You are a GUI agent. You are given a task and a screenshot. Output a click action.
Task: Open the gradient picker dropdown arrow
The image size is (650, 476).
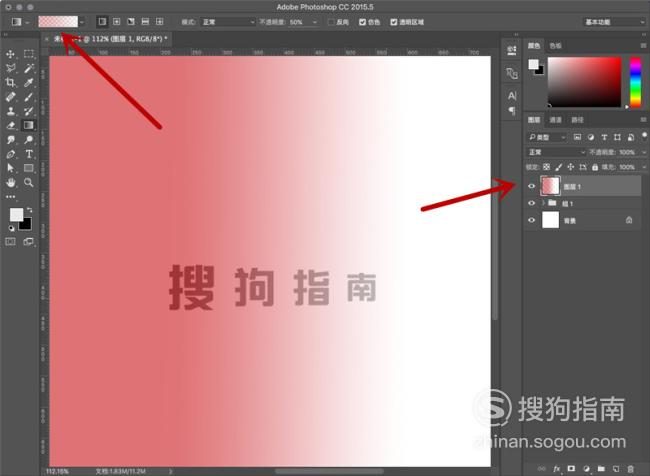point(82,22)
